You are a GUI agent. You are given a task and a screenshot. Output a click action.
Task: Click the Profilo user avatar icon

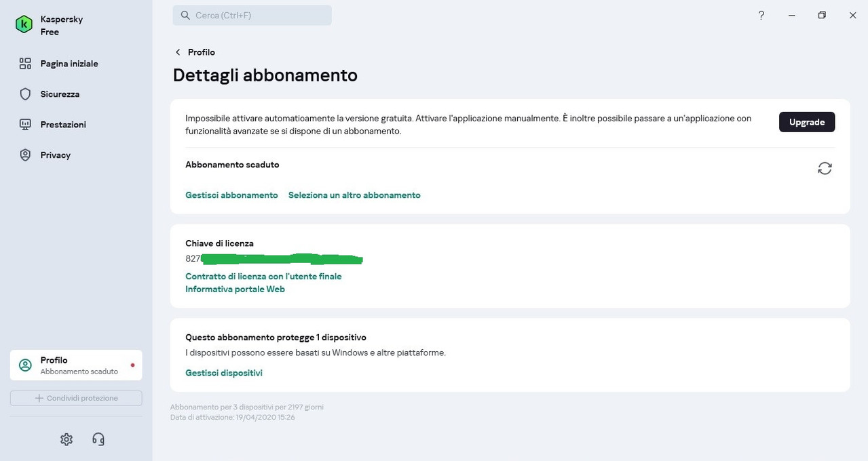25,365
